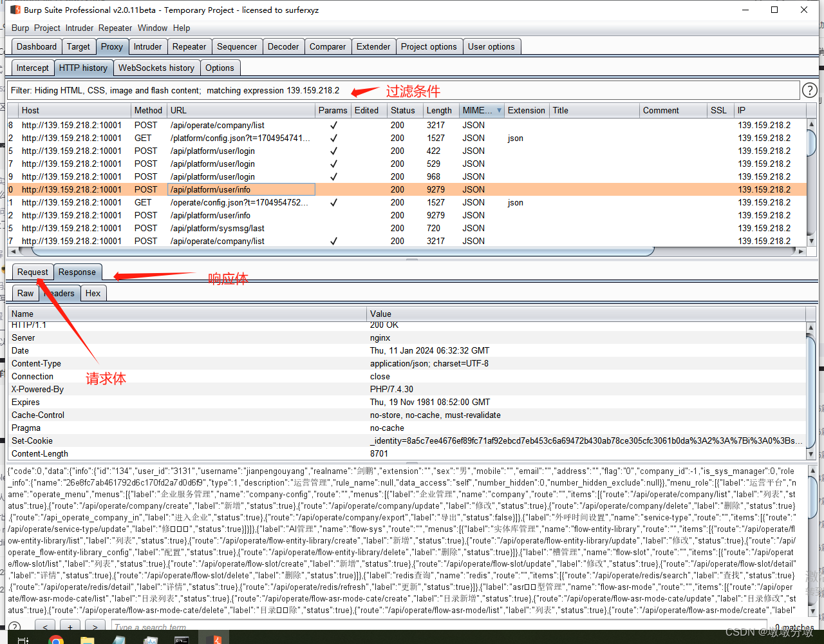Switch to User options tab
824x644 pixels.
pos(491,46)
